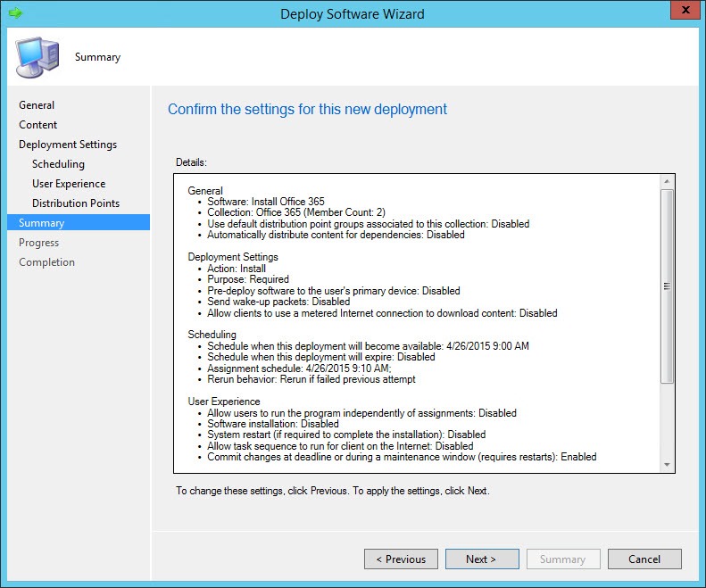Click the Completion step in sidebar
The width and height of the screenshot is (706, 588).
[47, 262]
